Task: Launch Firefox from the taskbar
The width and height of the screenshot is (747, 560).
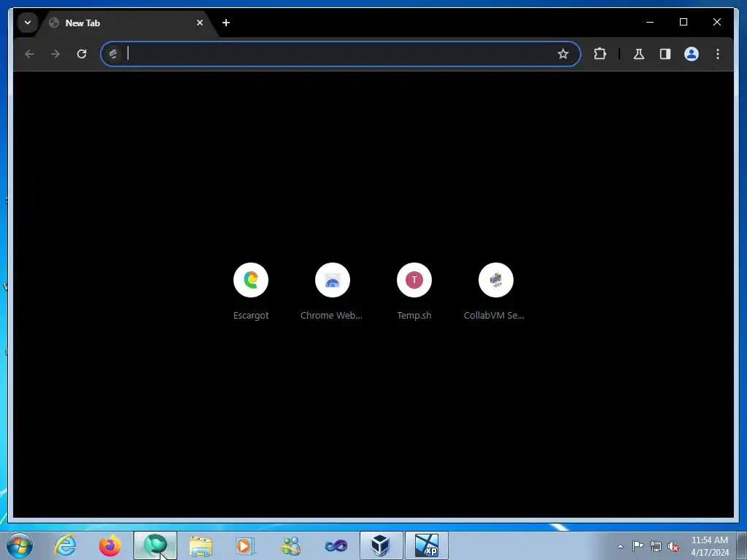Action: click(109, 545)
